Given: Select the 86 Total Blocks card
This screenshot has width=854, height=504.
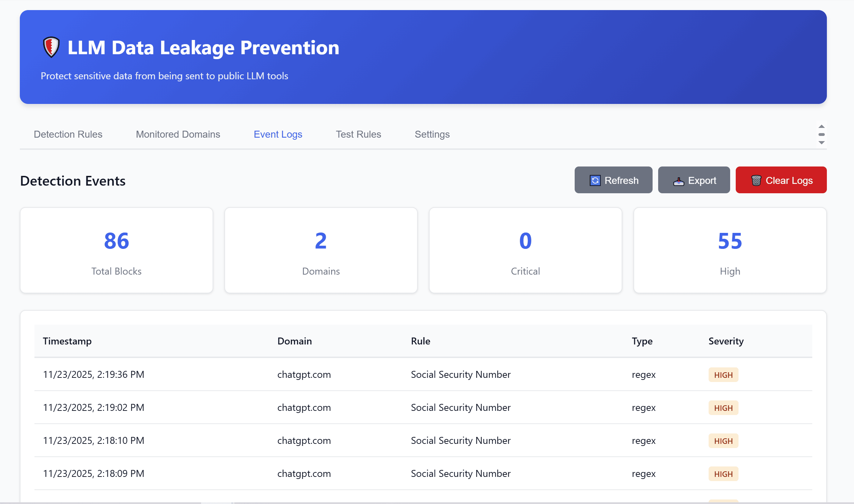Looking at the screenshot, I should (117, 250).
